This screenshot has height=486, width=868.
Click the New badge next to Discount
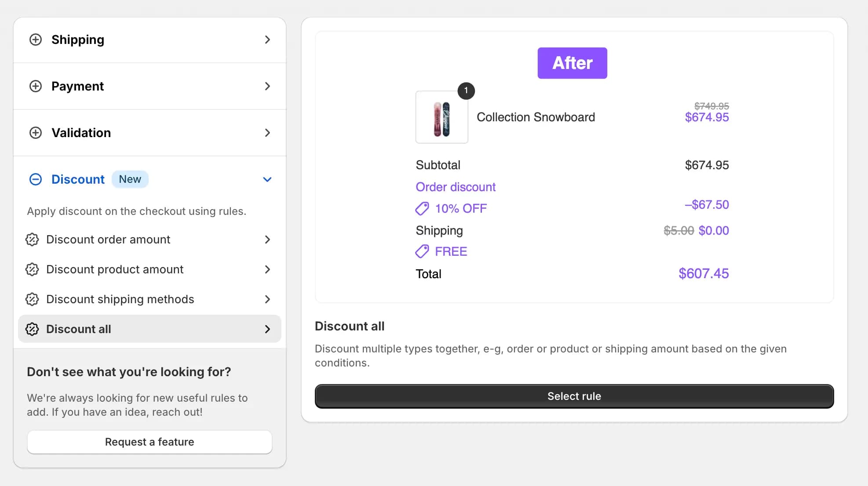click(130, 179)
